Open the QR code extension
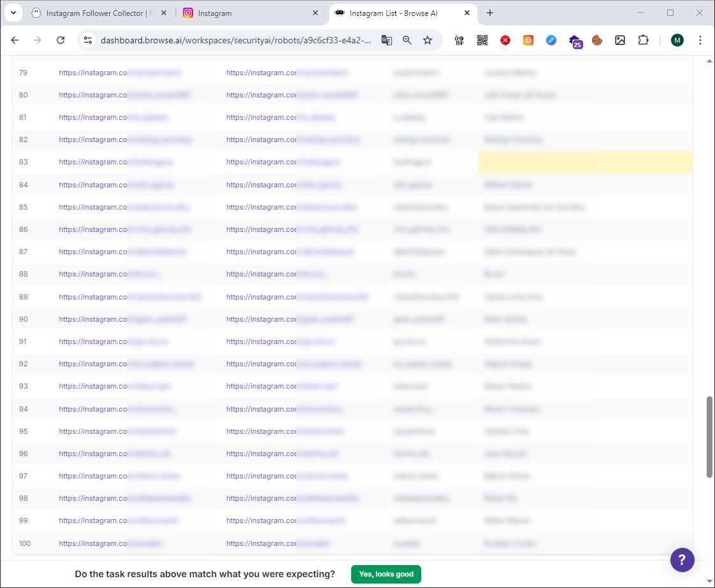 [482, 40]
